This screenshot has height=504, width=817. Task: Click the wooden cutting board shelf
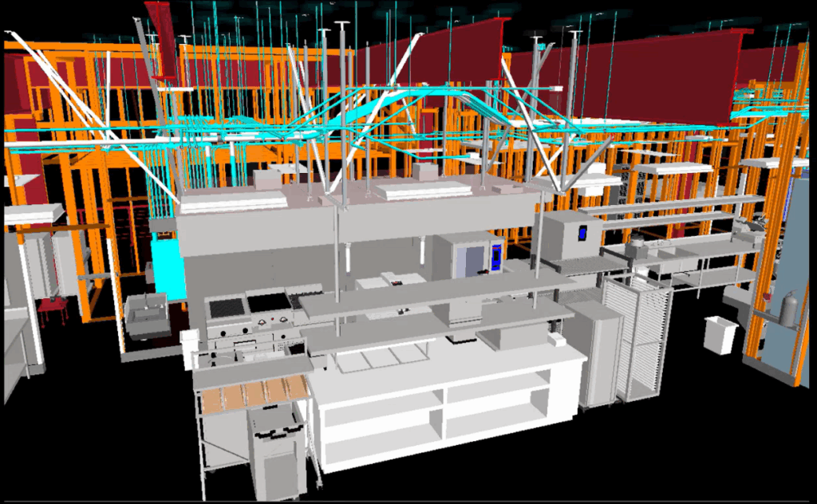pos(252,395)
